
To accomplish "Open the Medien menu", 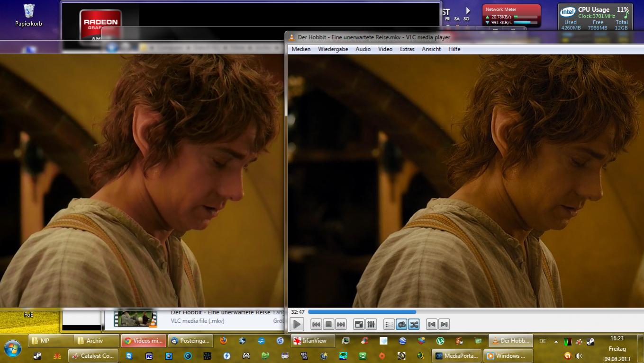I will coord(301,49).
